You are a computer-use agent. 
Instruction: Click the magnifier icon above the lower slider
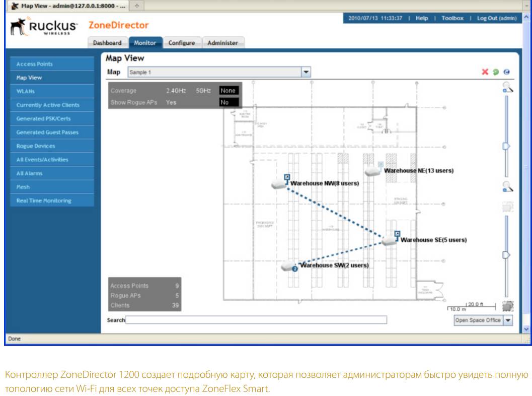507,186
